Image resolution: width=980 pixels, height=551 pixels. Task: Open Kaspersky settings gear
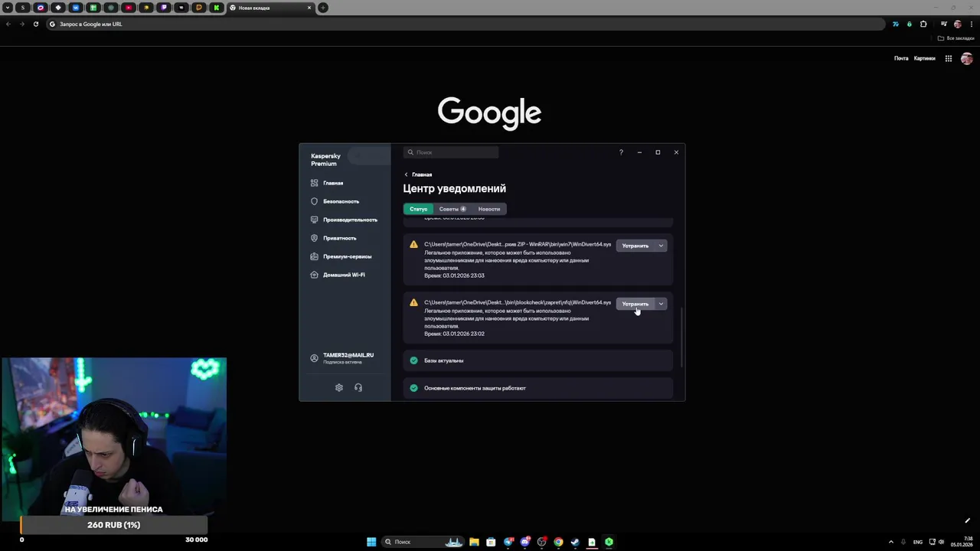click(x=339, y=387)
